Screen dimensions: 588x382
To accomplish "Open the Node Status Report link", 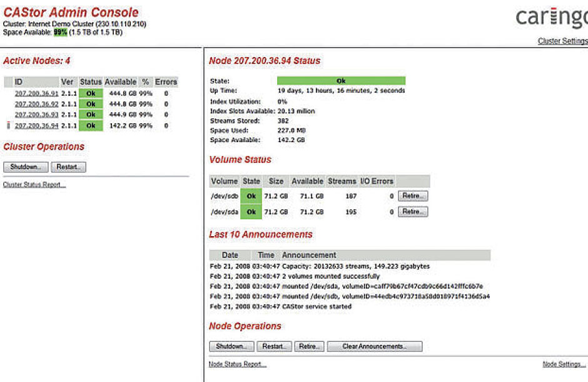I will pyautogui.click(x=237, y=364).
